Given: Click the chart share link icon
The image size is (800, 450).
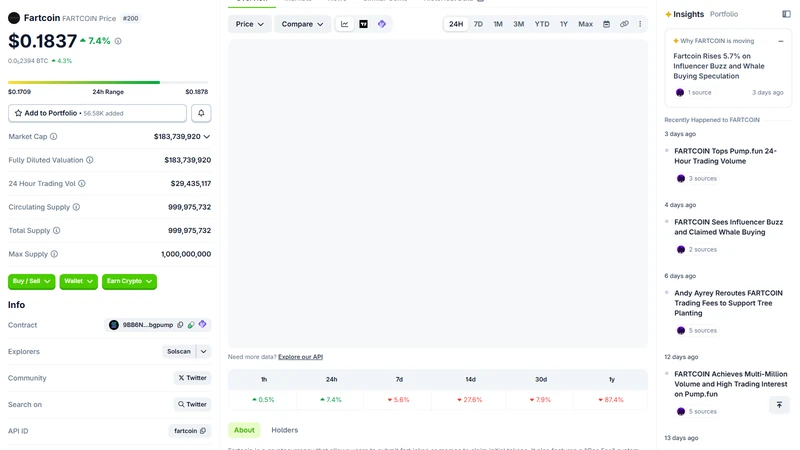Looking at the screenshot, I should click(624, 24).
